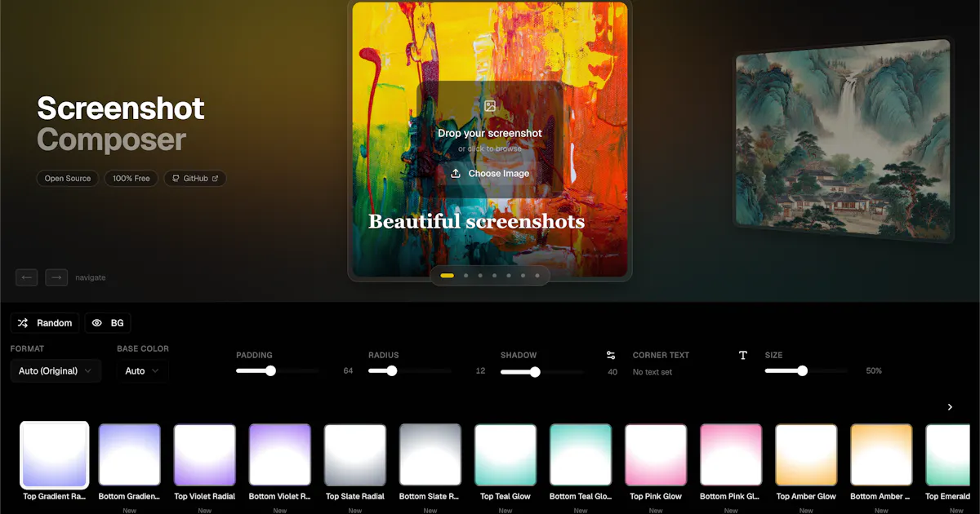Select the Bottom Pink Glow background swatch
Viewport: 980px width, 514px height.
pyautogui.click(x=731, y=454)
